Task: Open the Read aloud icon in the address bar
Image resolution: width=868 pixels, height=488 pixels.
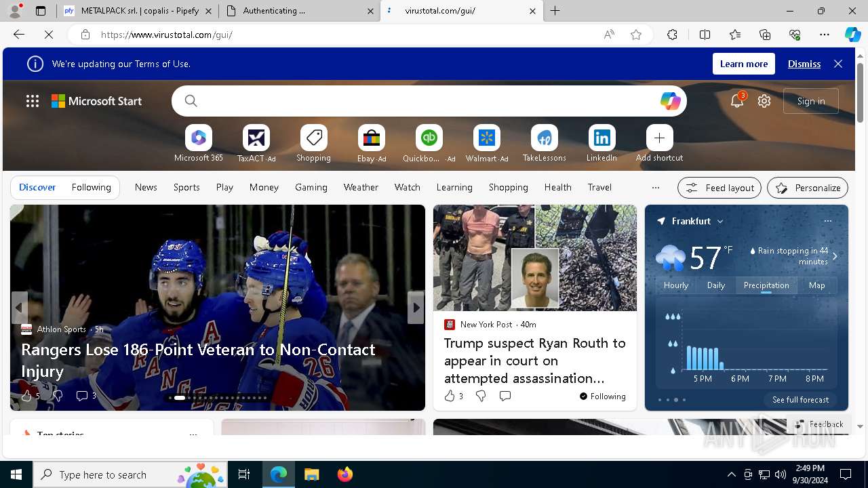Action: pyautogui.click(x=609, y=35)
